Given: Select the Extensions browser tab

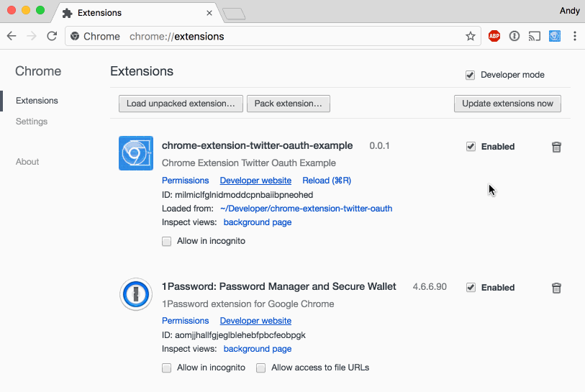Looking at the screenshot, I should 137,13.
